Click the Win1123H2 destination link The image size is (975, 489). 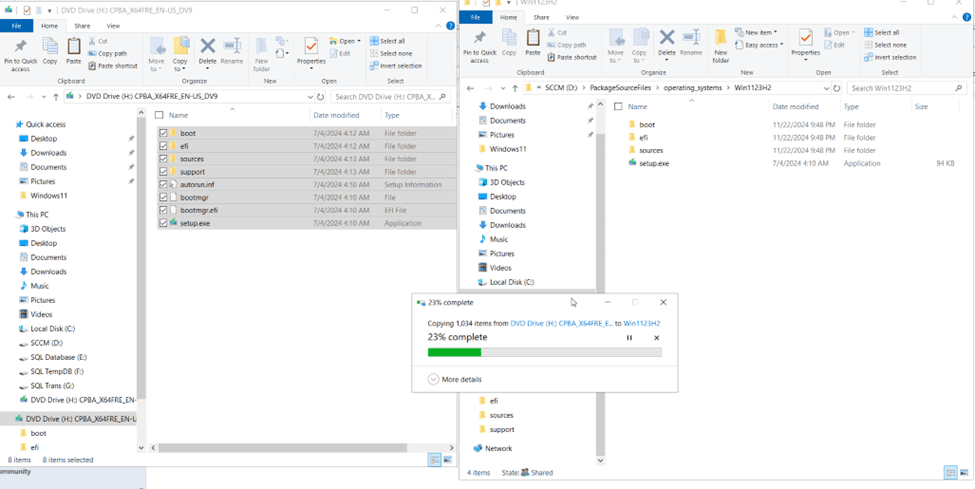click(x=643, y=324)
